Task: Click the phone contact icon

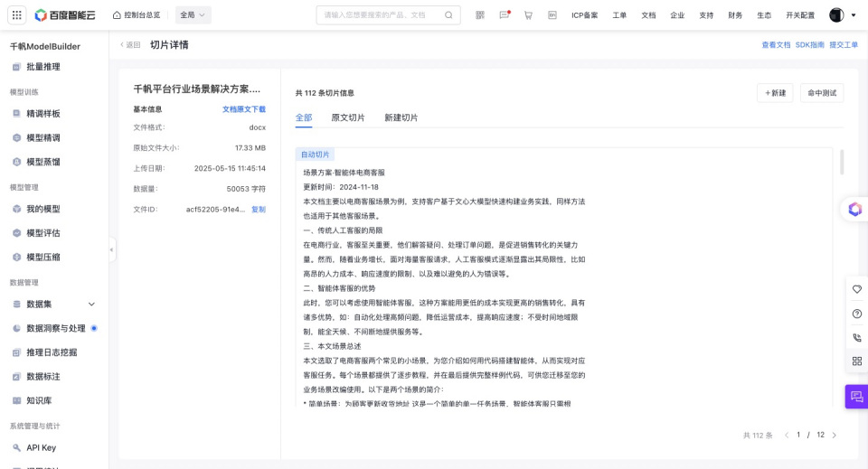Action: (x=856, y=337)
